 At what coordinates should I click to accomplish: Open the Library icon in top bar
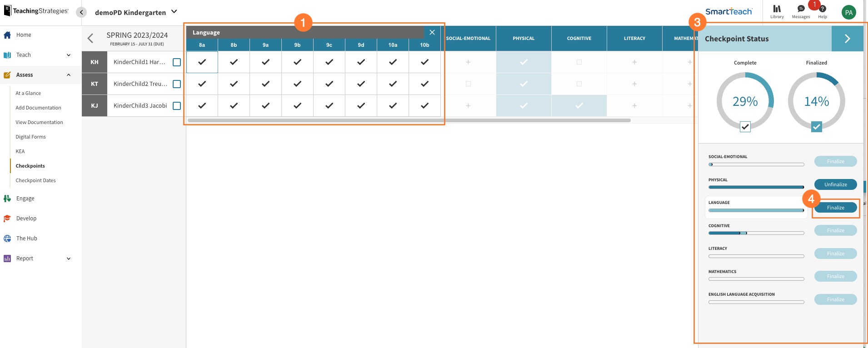777,9
